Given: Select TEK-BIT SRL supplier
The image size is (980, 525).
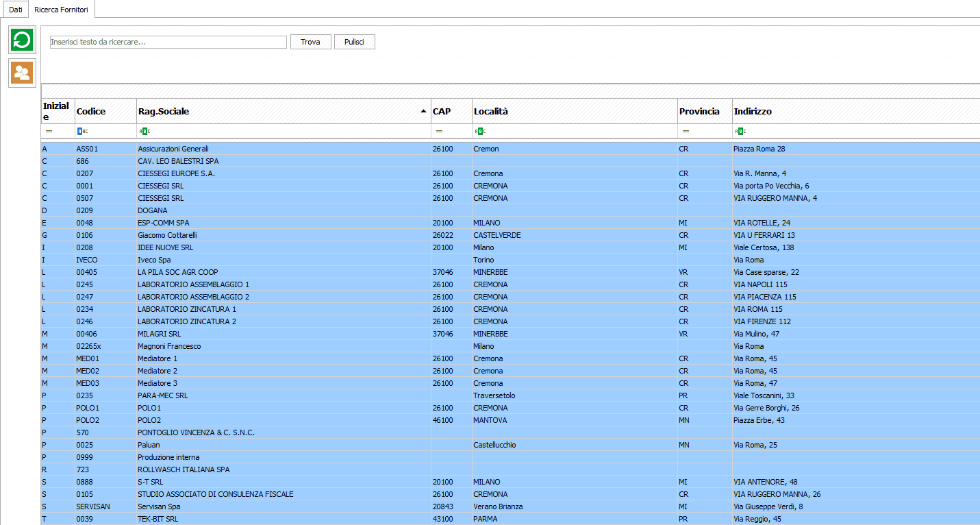Looking at the screenshot, I should [x=510, y=519].
